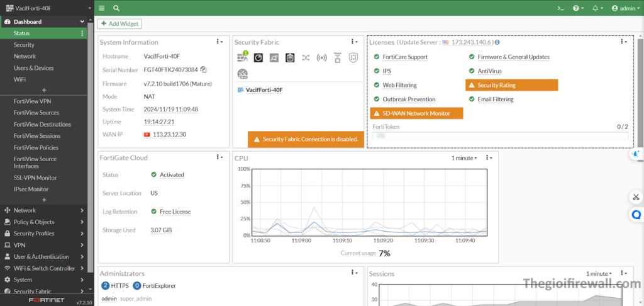The image size is (644, 306).
Task: Expand the VPN menu chevron
Action: pyautogui.click(x=82, y=245)
